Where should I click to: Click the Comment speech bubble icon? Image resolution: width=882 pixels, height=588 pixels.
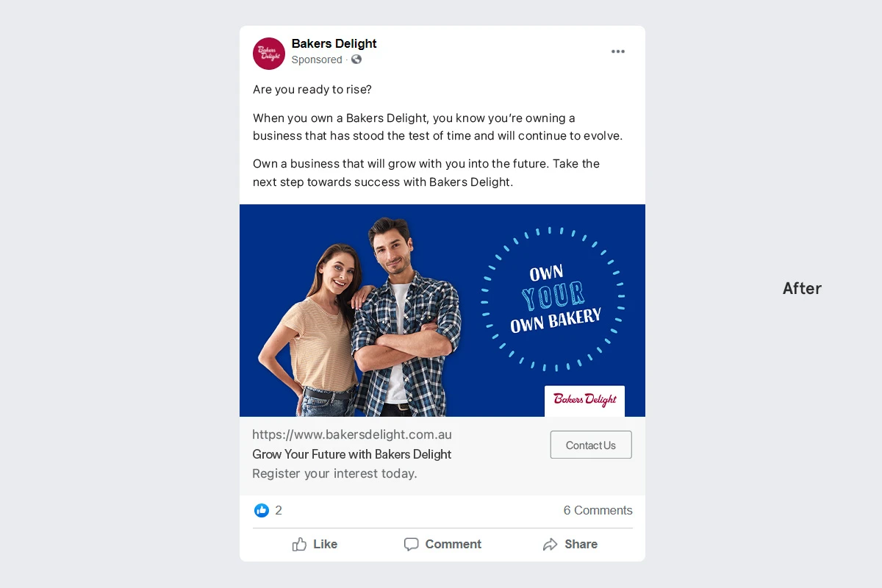click(412, 545)
